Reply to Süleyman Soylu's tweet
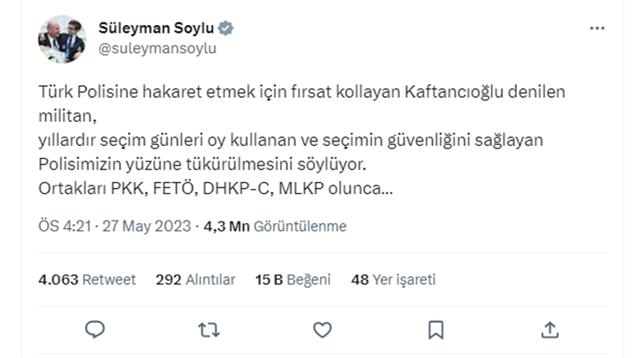 pyautogui.click(x=95, y=329)
